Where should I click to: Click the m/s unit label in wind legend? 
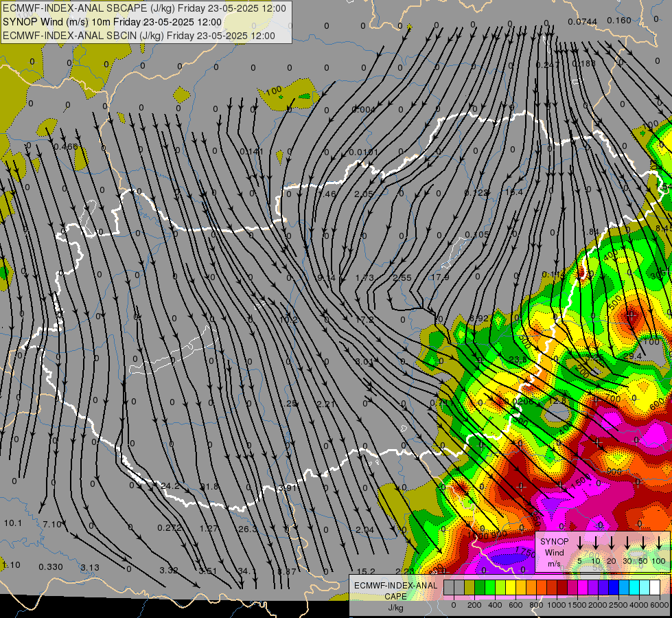pyautogui.click(x=554, y=564)
